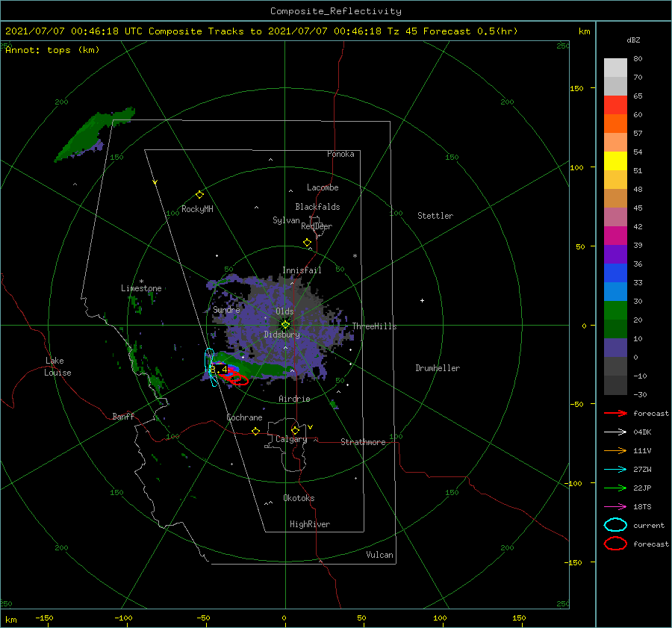Click the green 22JP arrow legend icon
Screen dimensions: 672x628
coord(615,488)
